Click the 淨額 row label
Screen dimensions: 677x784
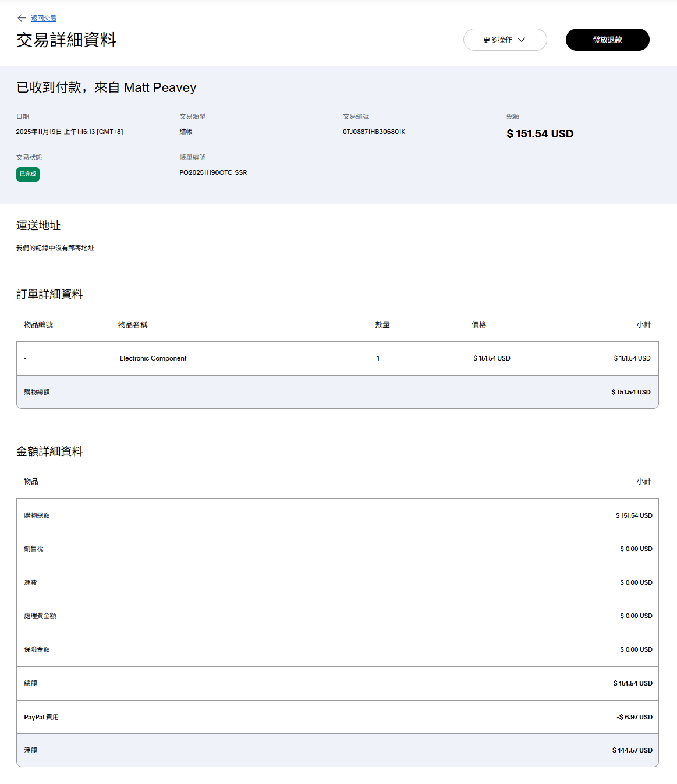tap(31, 750)
